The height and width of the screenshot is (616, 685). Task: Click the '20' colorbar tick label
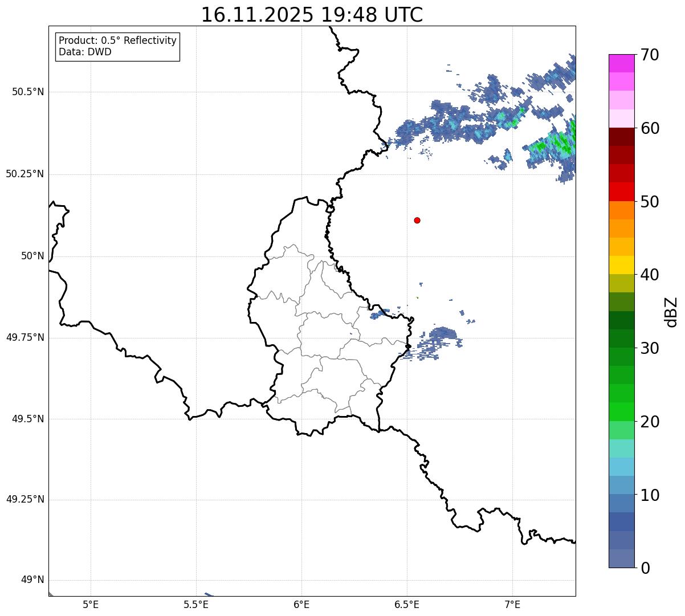coord(650,422)
